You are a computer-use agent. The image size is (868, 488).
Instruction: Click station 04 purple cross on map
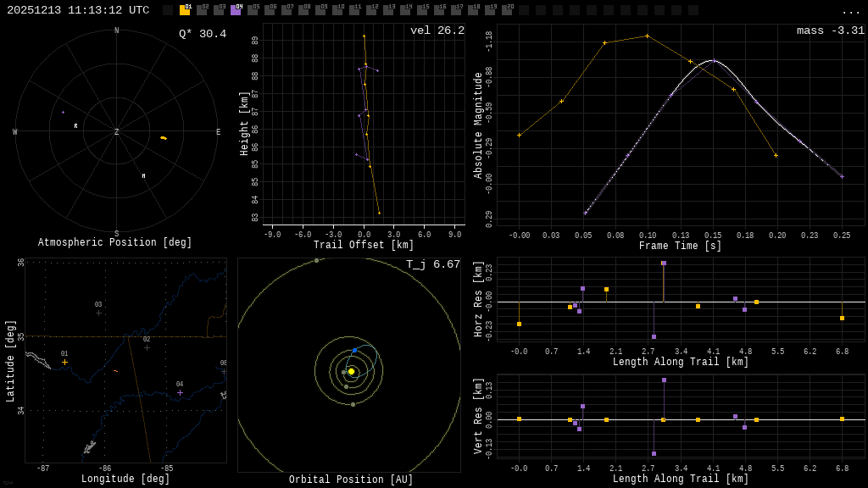click(x=180, y=392)
